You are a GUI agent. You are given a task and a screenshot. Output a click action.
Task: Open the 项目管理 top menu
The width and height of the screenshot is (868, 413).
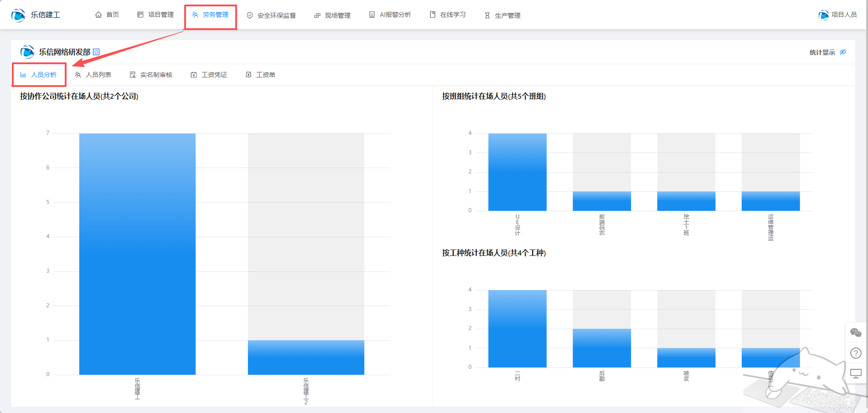pos(155,15)
